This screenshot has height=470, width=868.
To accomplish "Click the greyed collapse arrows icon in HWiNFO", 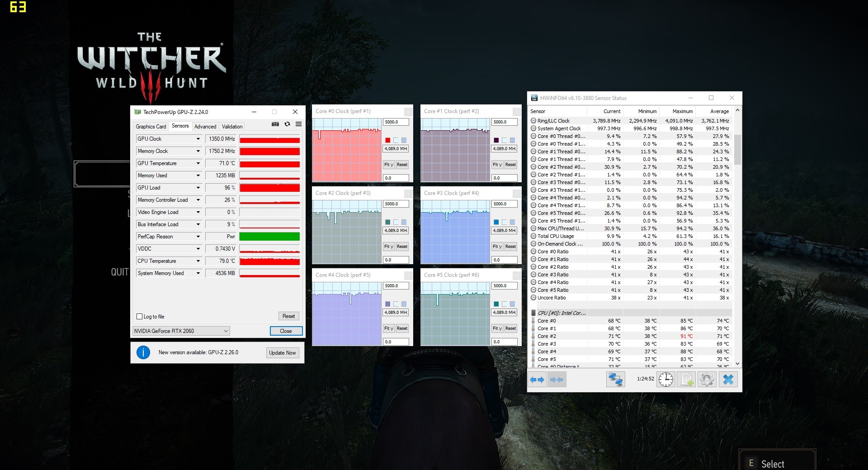I will click(x=557, y=380).
